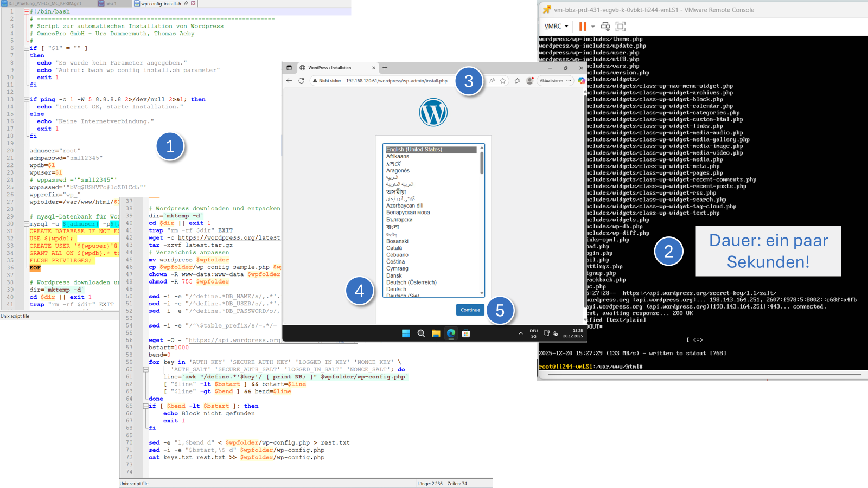Screen dimensions: 868x488
Task: Show hidden system tray icons
Action: coord(521,333)
